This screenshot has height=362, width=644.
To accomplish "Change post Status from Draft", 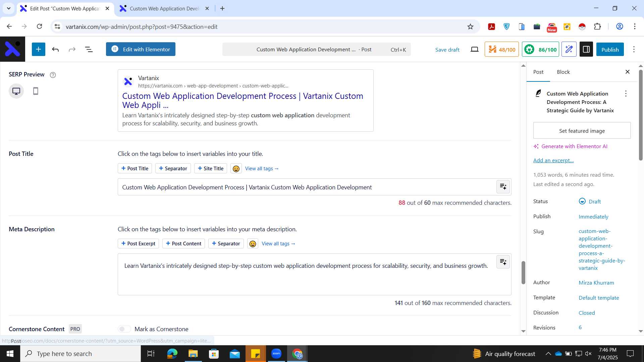I will [x=590, y=201].
